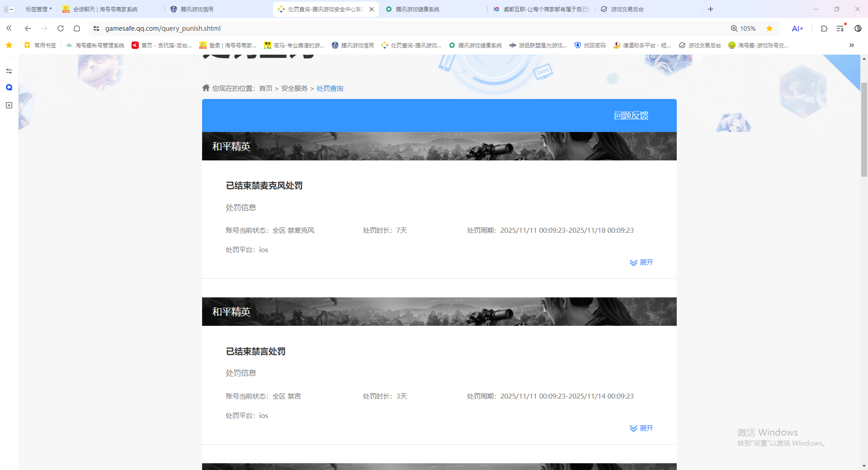Expand the 禁言 punishment details via 展开

pos(641,428)
